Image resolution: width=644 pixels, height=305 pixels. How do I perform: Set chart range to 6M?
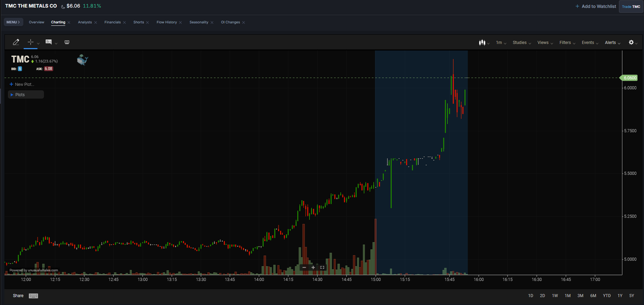click(593, 296)
